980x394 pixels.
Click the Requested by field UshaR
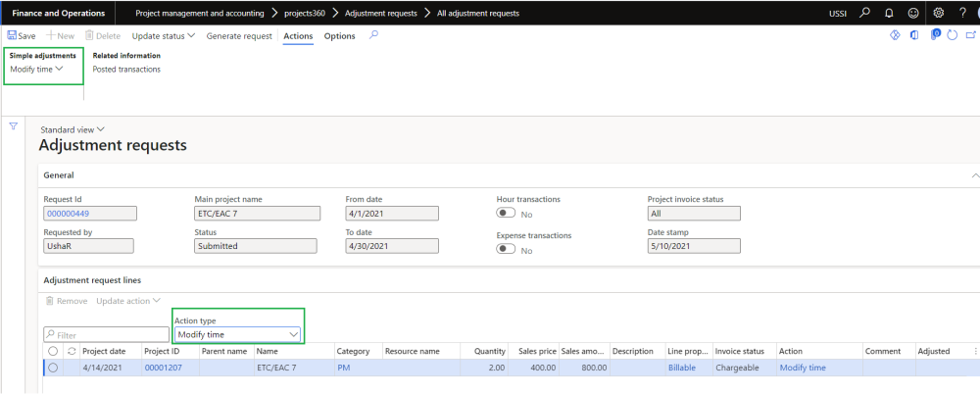point(88,246)
